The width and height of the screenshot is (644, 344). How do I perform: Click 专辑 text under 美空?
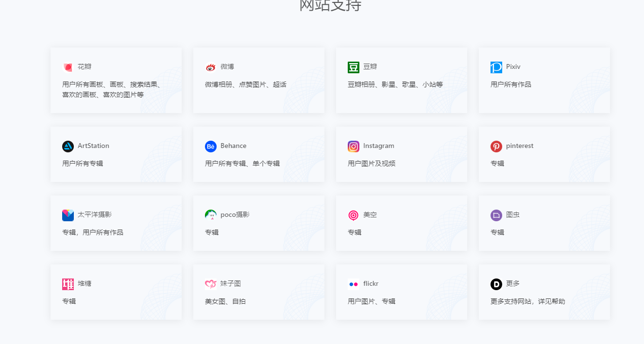click(x=355, y=232)
